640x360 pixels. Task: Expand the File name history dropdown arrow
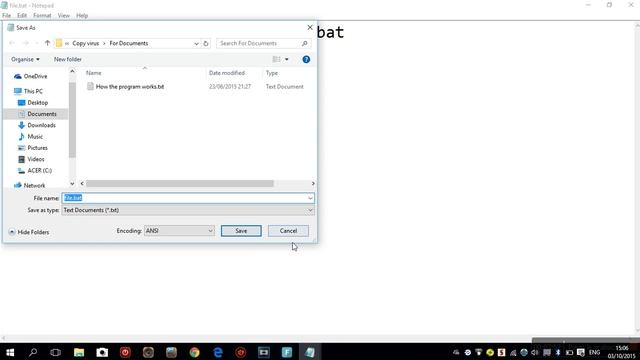pos(310,198)
